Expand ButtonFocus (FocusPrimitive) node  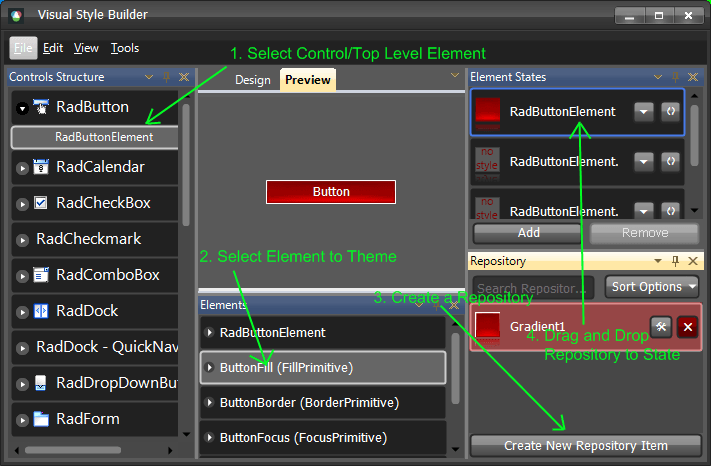[x=209, y=437]
